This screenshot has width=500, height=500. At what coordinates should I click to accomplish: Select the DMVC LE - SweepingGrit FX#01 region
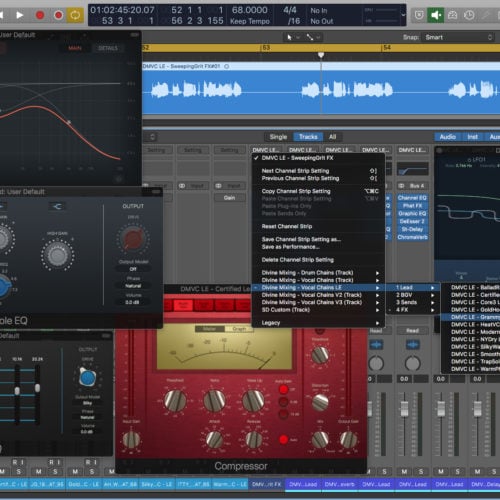tap(321, 88)
